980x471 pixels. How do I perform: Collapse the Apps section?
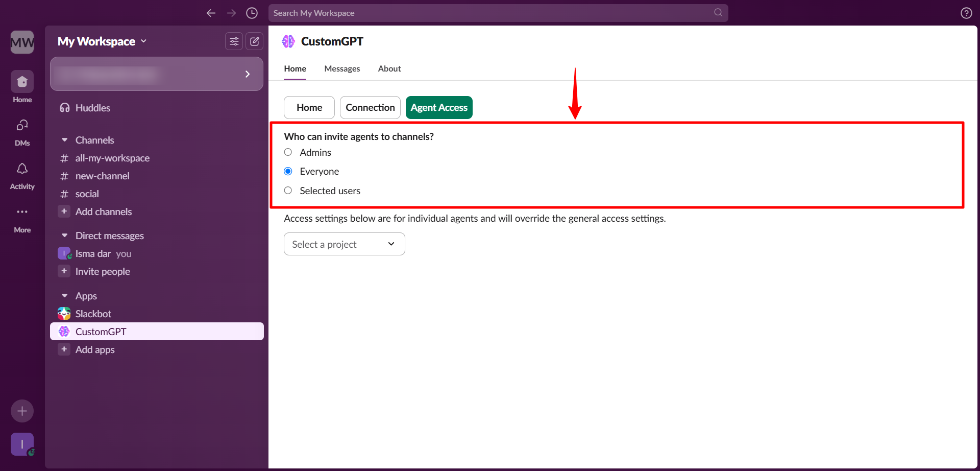[65, 296]
